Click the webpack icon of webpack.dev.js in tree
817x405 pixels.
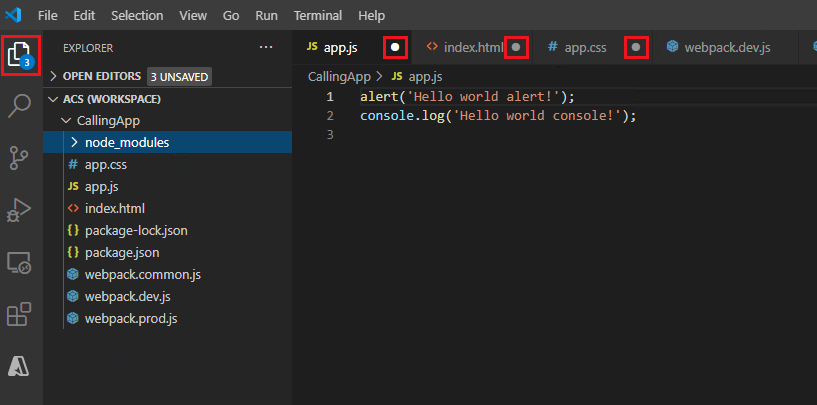point(73,297)
